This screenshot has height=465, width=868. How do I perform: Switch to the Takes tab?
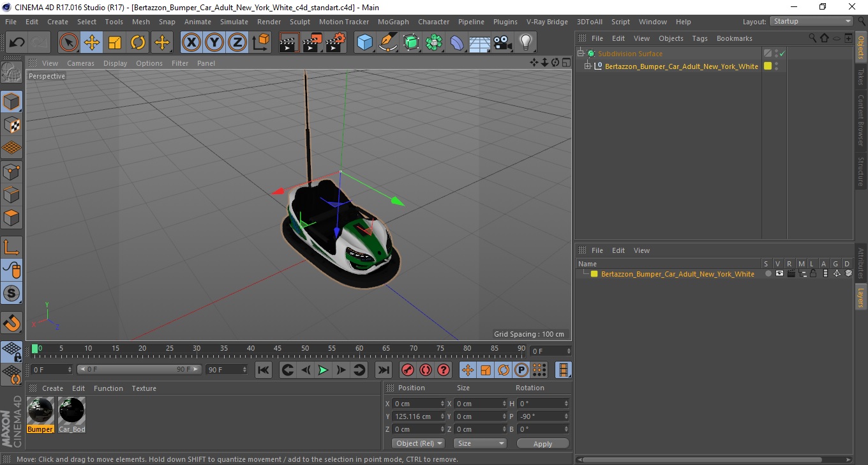point(860,77)
